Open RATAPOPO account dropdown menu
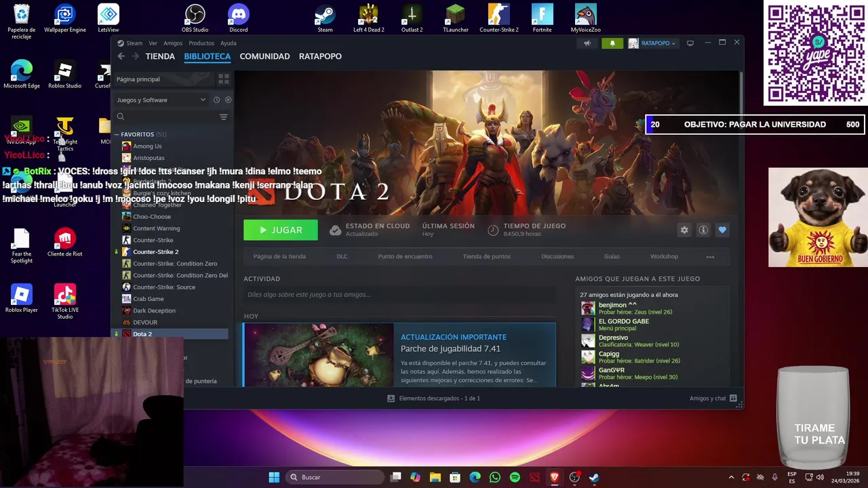868x488 pixels. coord(652,43)
